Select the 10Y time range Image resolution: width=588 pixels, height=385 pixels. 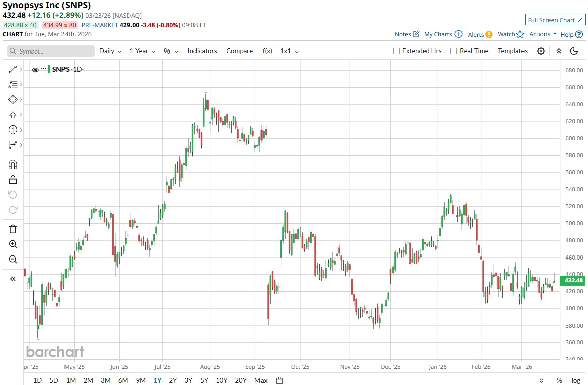point(221,380)
